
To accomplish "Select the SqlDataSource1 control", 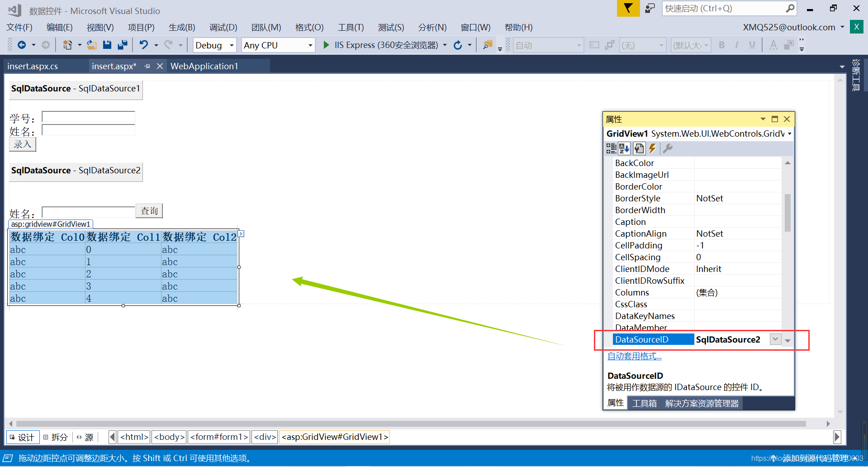I will (x=76, y=90).
